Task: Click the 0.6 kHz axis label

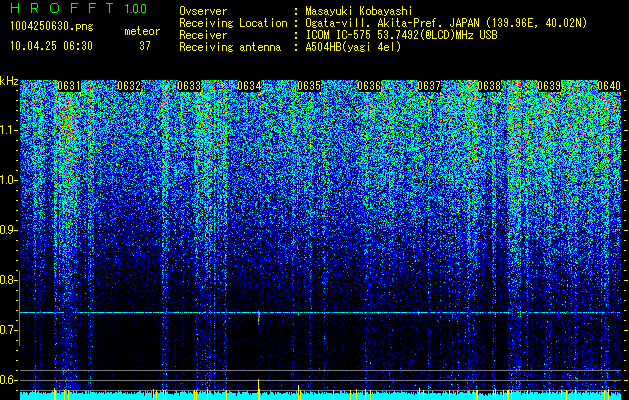Action: 9,380
